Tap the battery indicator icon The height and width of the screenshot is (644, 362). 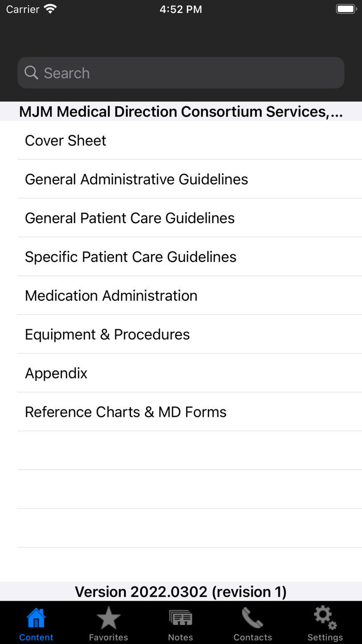point(345,8)
